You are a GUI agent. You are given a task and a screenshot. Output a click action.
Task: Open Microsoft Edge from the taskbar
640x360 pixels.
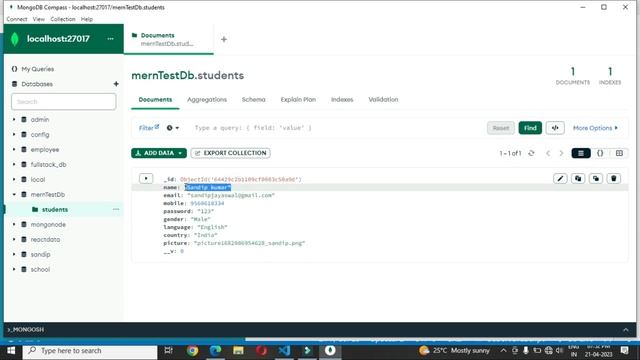point(216,351)
